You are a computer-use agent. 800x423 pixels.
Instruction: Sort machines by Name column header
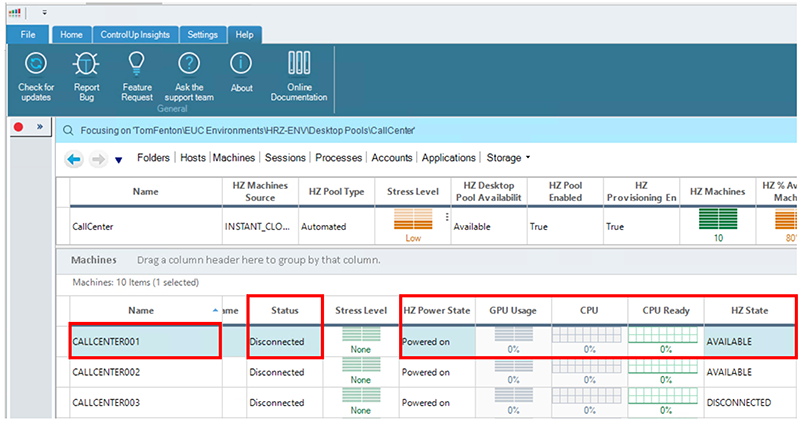(141, 310)
